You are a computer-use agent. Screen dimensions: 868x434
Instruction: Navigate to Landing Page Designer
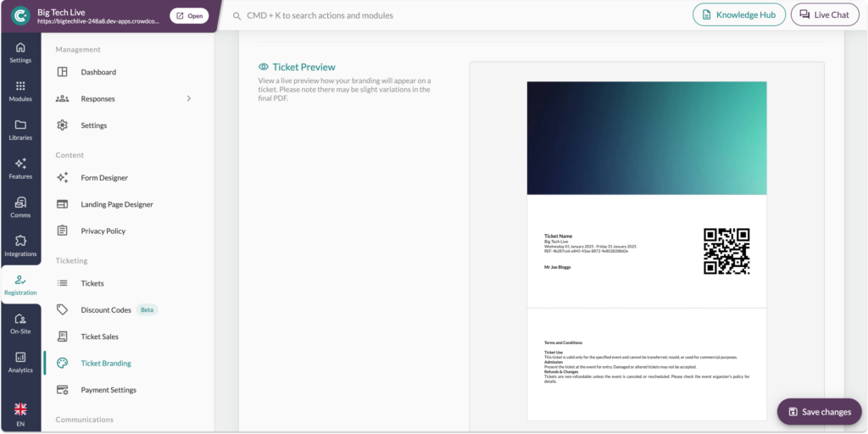[x=117, y=204]
